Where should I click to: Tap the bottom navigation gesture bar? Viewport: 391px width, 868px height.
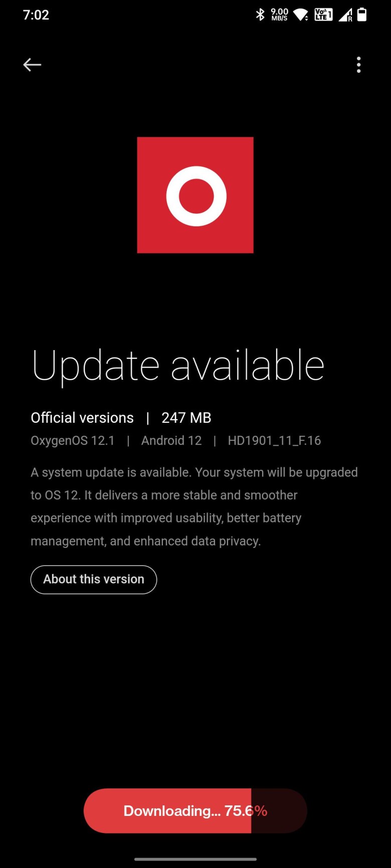click(x=195, y=859)
